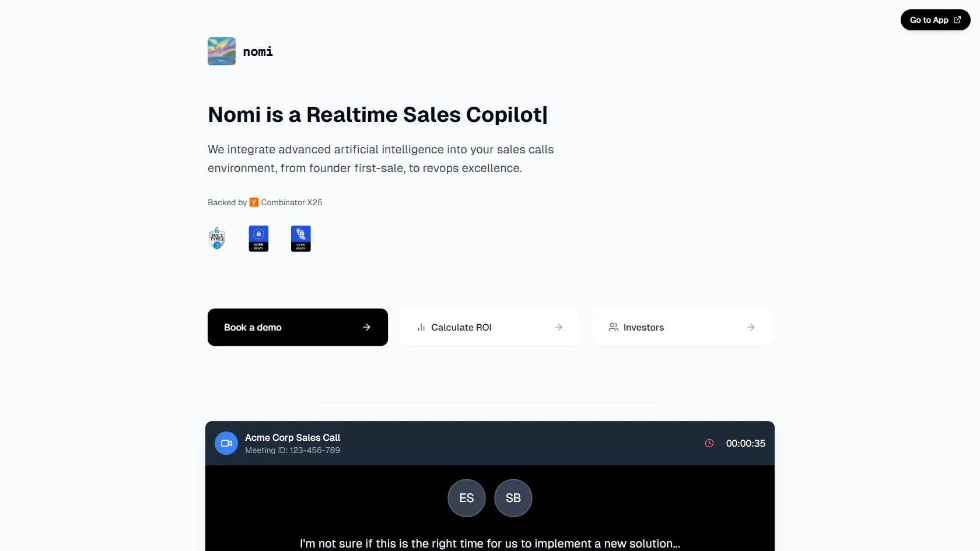
Task: Click the arrow icon in Book a demo
Action: [366, 327]
